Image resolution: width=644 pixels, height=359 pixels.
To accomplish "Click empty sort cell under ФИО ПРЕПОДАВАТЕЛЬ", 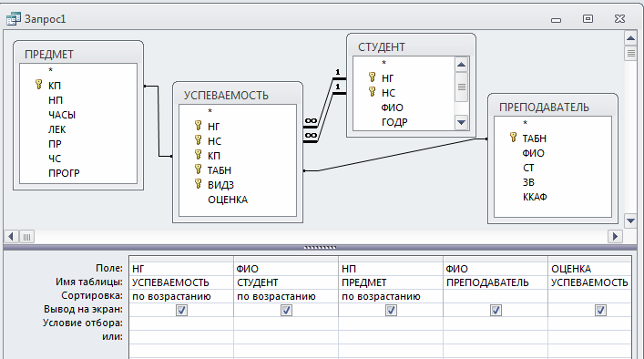I will 496,296.
